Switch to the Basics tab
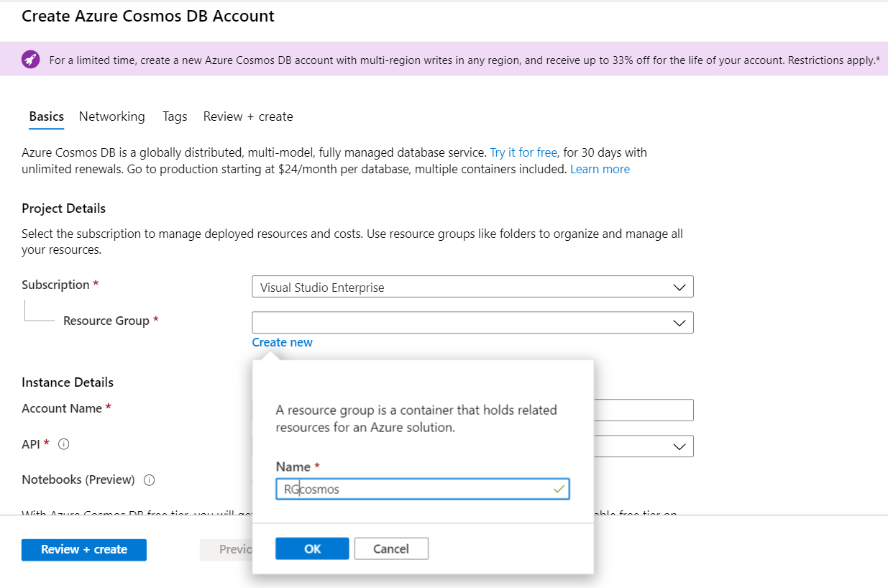 coord(46,116)
